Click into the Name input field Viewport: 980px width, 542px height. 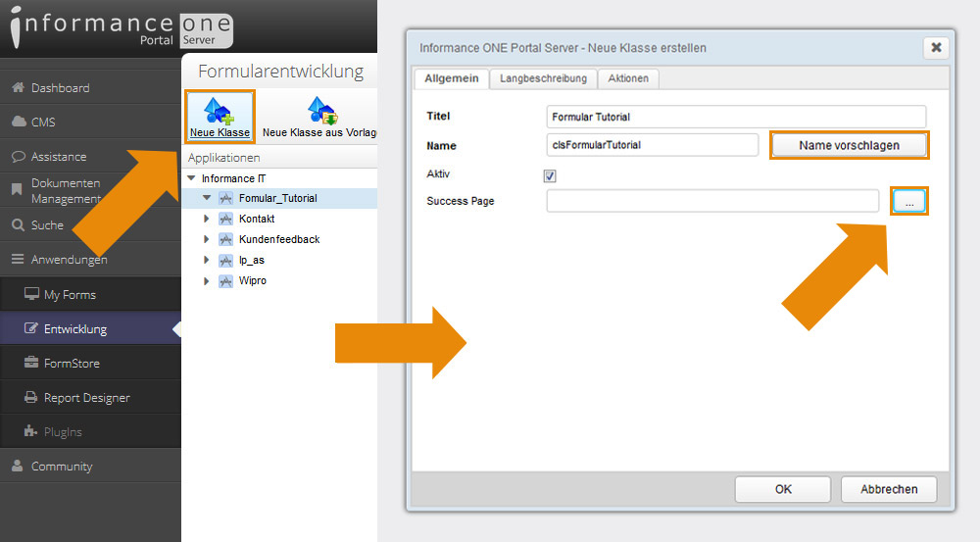pos(652,145)
